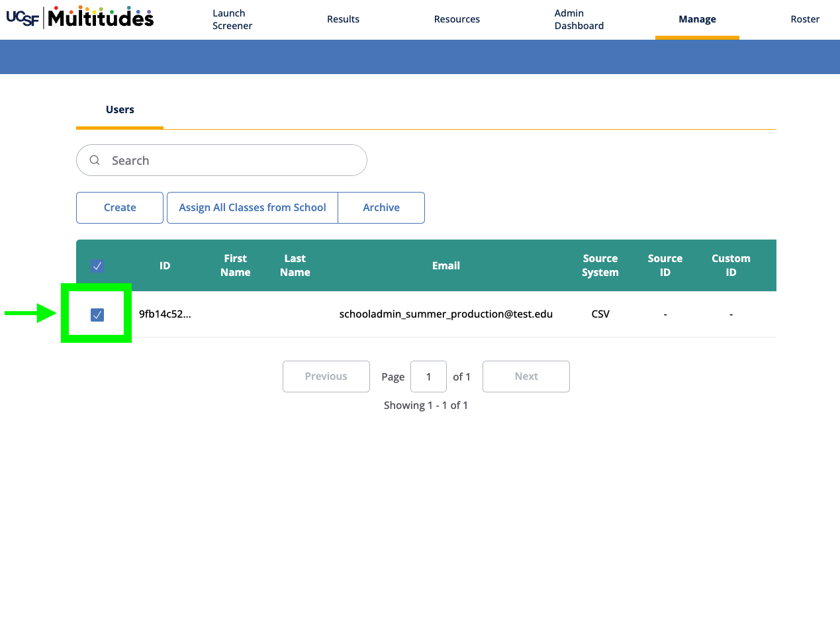This screenshot has height=624, width=840.
Task: Click the UCSF Multitudes logo
Action: [x=80, y=18]
